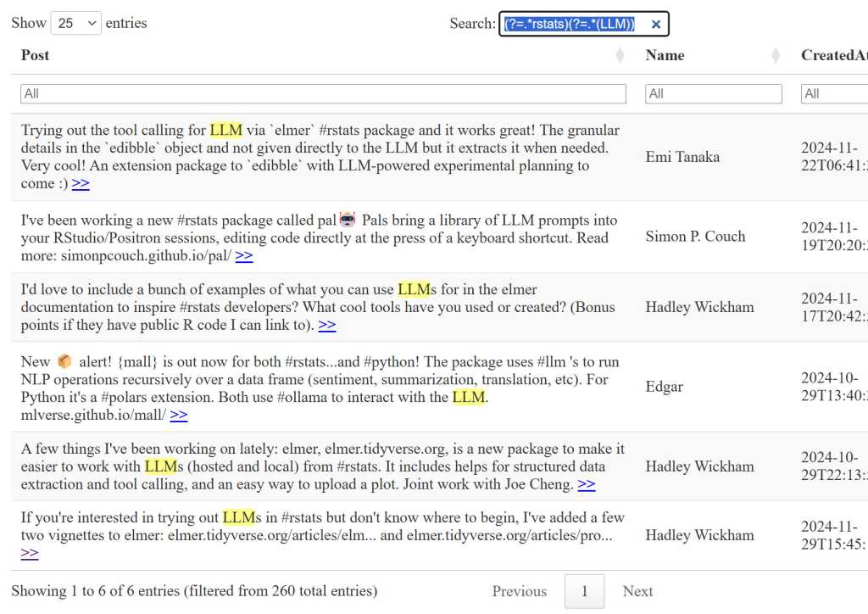Go to the Next page
This screenshot has height=614, width=868.
pos(637,592)
